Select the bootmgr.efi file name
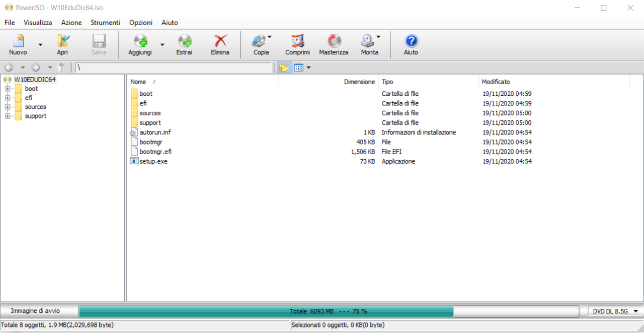The width and height of the screenshot is (644, 333). (156, 152)
